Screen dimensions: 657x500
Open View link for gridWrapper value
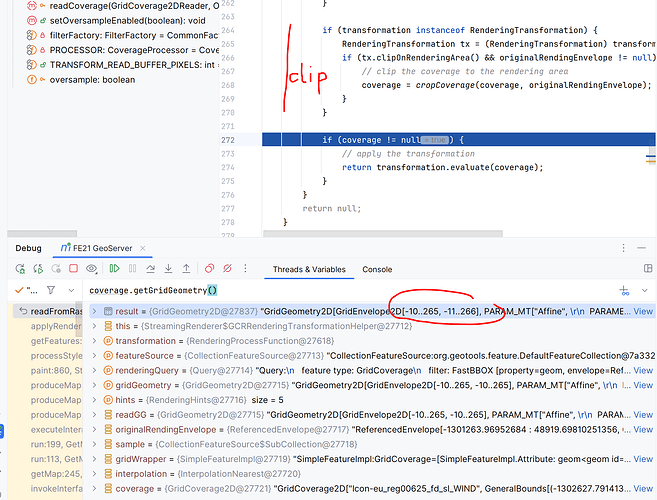(643, 459)
